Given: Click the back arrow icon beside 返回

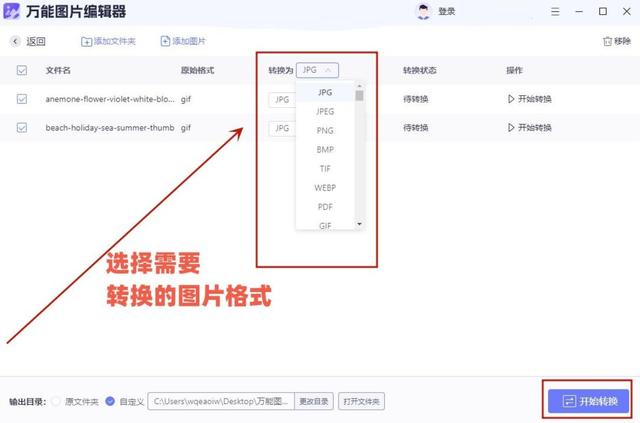Looking at the screenshot, I should point(16,41).
